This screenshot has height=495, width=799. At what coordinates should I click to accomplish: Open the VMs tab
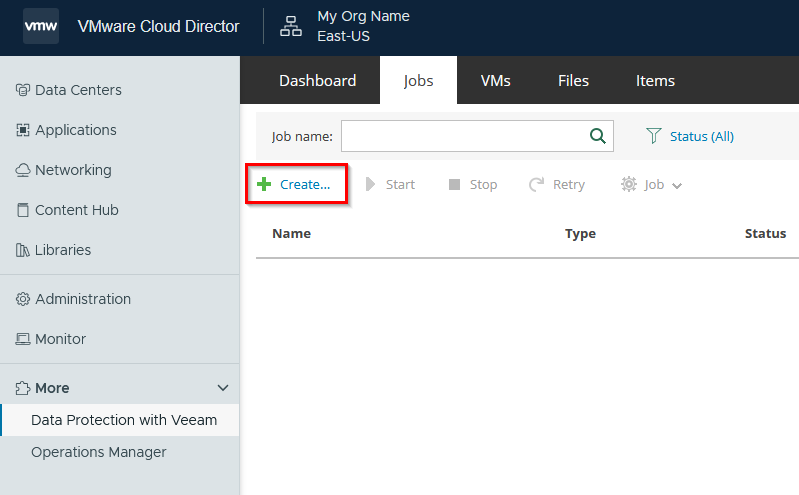[x=495, y=81]
